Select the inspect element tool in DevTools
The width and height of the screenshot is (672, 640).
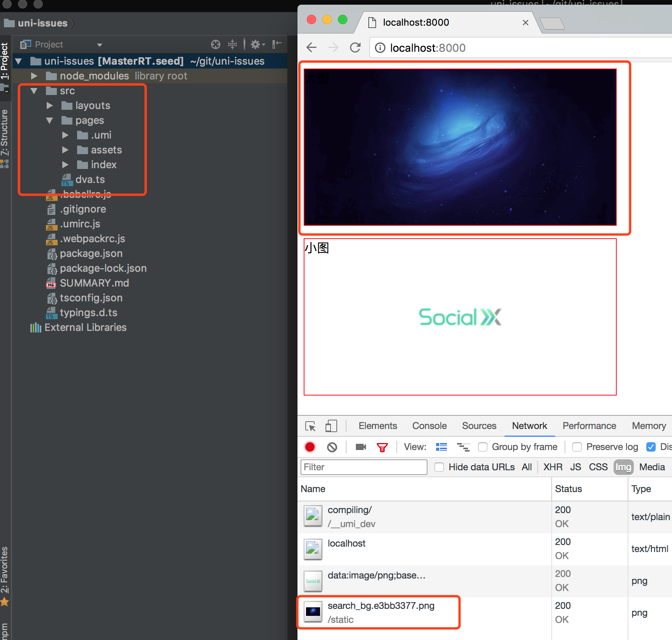(x=310, y=425)
